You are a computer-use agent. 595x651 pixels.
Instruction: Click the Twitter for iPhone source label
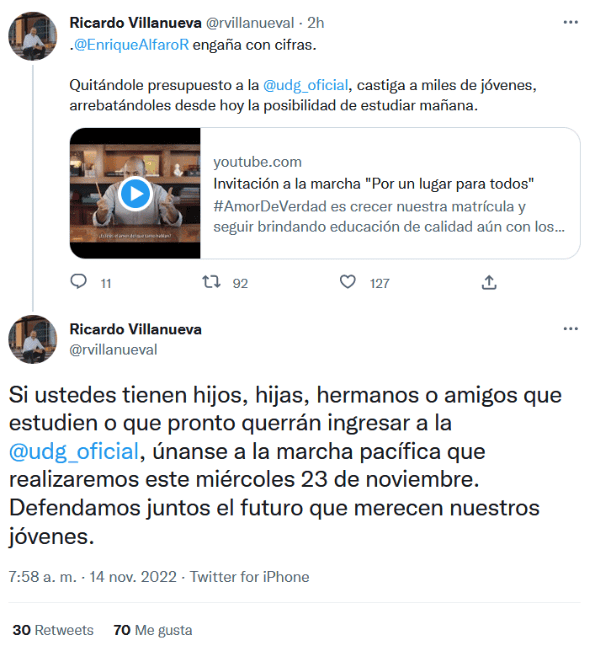(250, 577)
